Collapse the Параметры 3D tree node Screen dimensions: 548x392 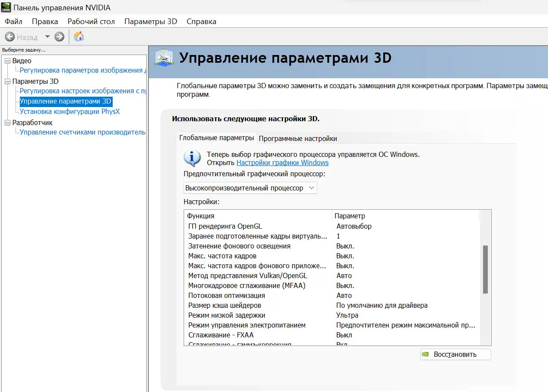pos(7,81)
